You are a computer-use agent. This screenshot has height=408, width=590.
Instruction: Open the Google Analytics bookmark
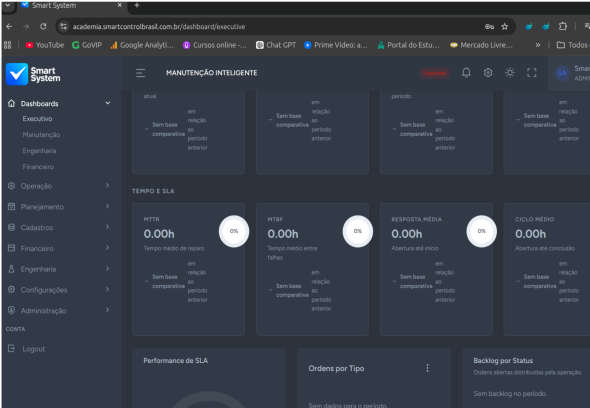pyautogui.click(x=142, y=45)
